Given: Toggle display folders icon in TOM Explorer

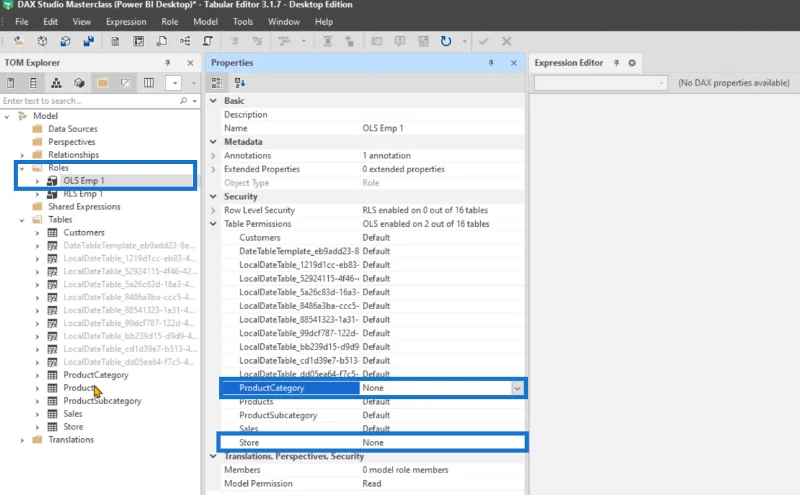Looking at the screenshot, I should point(103,83).
